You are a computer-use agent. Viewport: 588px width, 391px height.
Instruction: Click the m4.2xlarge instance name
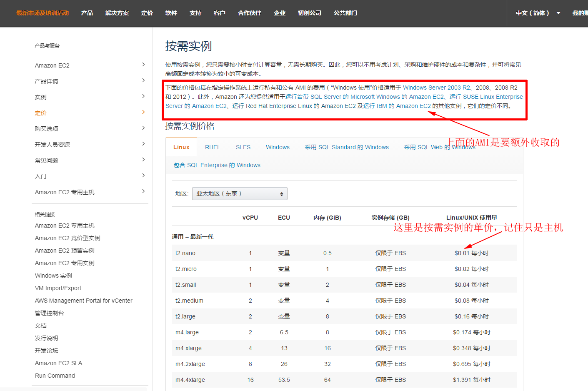(190, 364)
